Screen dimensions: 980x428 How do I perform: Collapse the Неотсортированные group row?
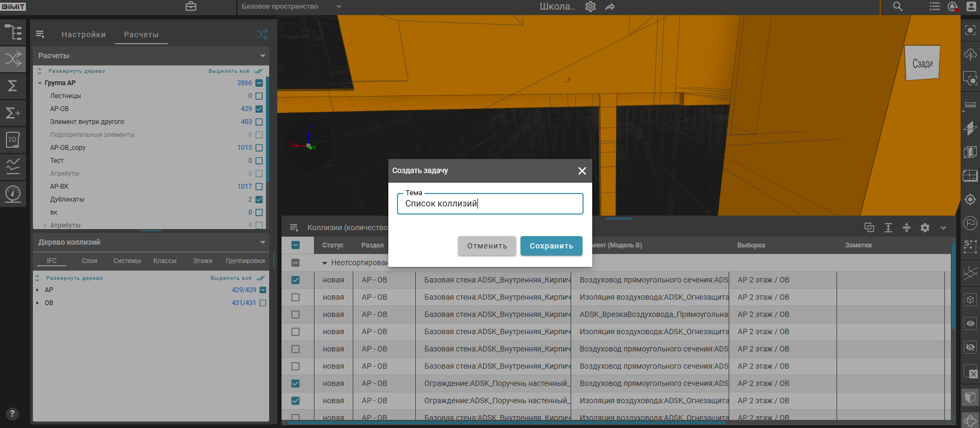tap(325, 263)
